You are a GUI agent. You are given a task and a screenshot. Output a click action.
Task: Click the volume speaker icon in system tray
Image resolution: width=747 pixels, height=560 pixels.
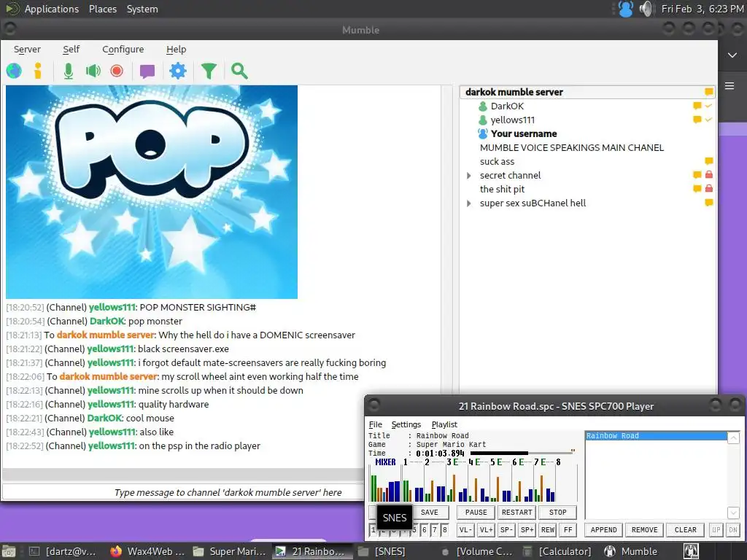point(646,9)
